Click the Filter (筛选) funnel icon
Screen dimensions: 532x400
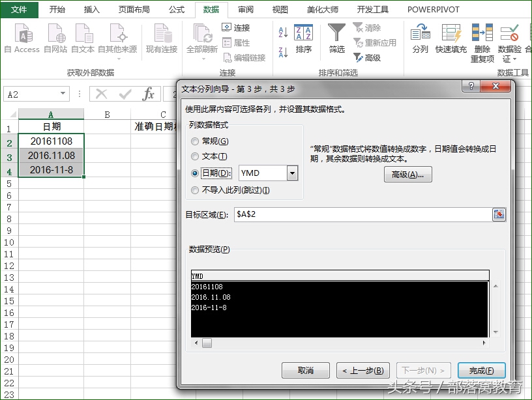336,33
